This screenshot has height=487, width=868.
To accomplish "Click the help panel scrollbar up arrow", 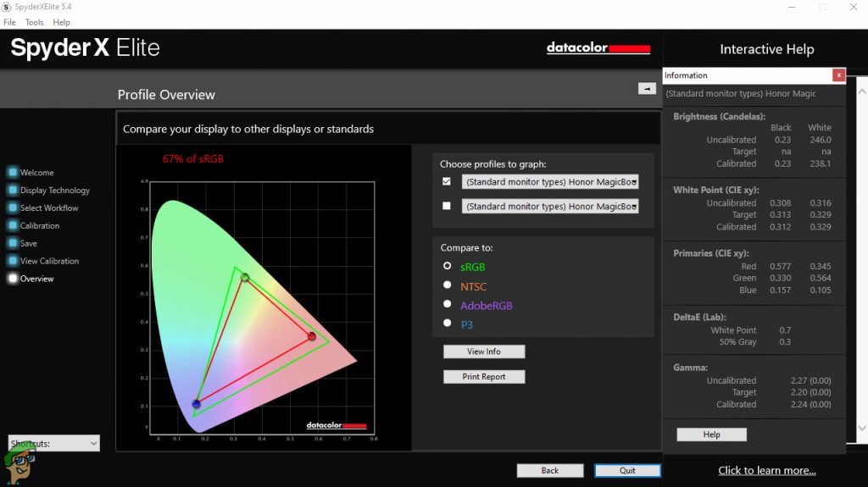I will tap(862, 91).
